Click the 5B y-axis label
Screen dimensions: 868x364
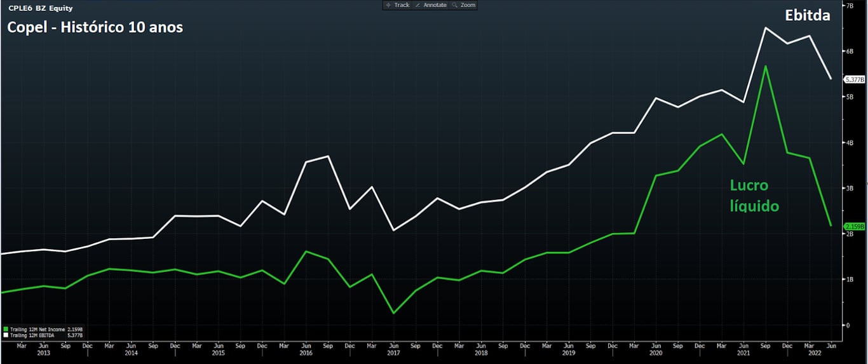click(x=848, y=97)
